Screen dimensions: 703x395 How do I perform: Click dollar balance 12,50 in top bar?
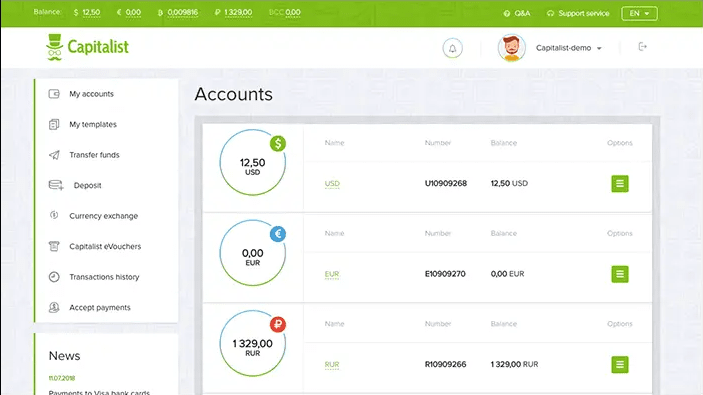[91, 13]
